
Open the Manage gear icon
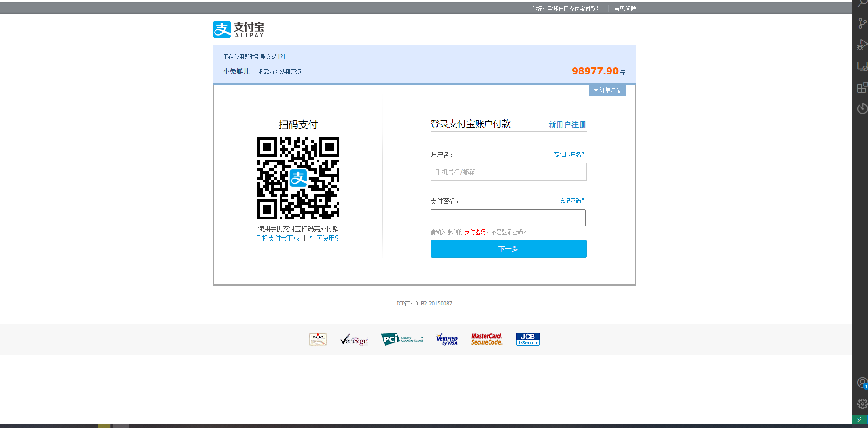(862, 404)
